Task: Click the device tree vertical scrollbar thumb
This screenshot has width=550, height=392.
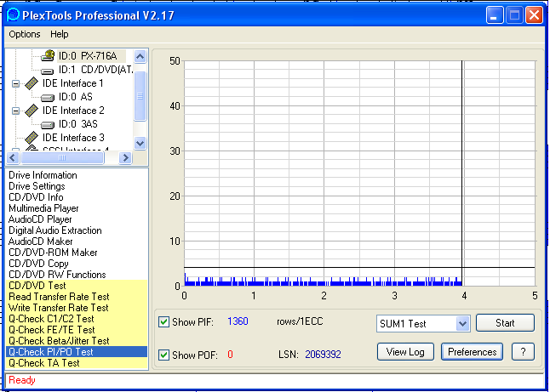Action: click(140, 95)
